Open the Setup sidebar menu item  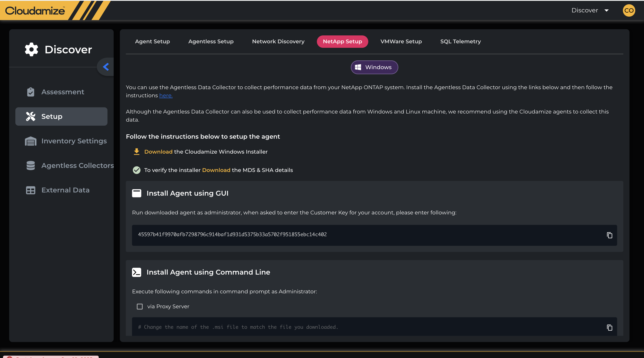(x=61, y=116)
